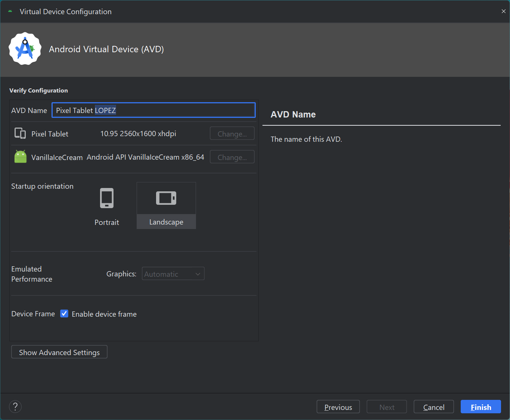Click Show Advanced Settings button
510x420 pixels.
(x=59, y=352)
